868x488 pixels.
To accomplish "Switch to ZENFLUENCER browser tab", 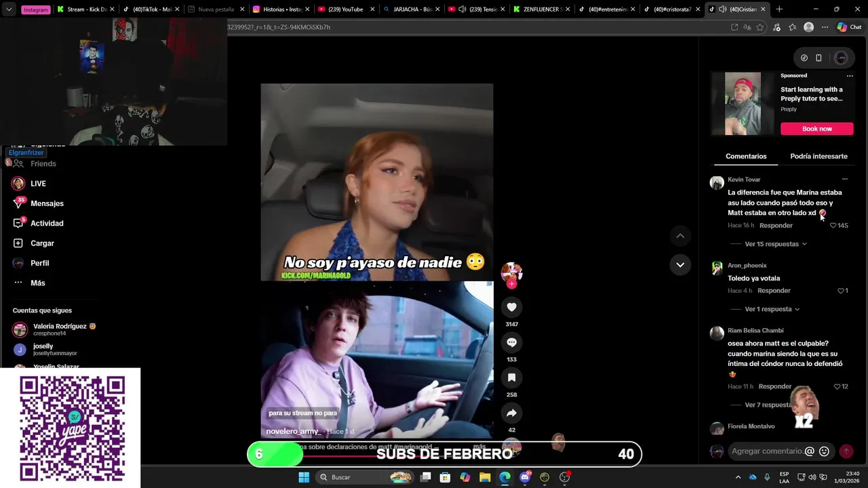I will click(540, 9).
